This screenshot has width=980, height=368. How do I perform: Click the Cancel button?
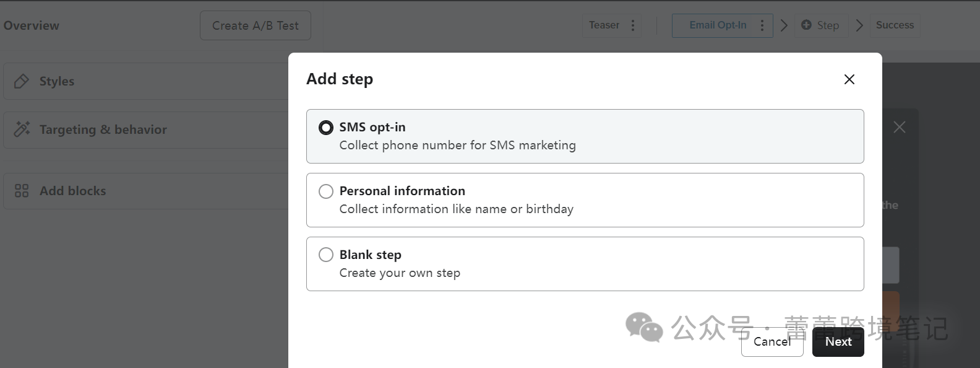click(x=772, y=342)
